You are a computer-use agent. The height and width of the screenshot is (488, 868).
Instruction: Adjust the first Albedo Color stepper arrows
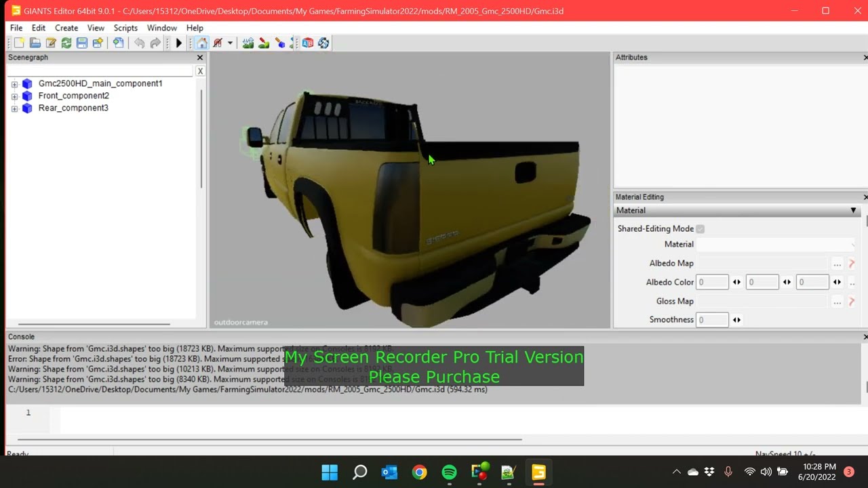tap(736, 282)
